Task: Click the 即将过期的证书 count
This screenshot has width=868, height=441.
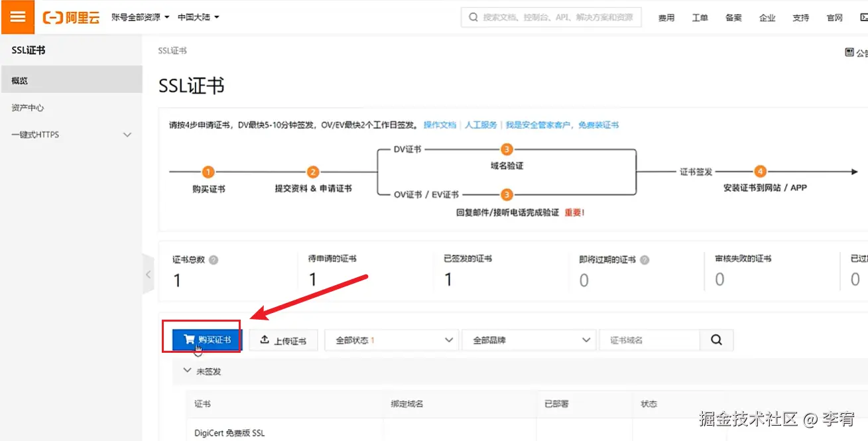Action: coord(584,281)
